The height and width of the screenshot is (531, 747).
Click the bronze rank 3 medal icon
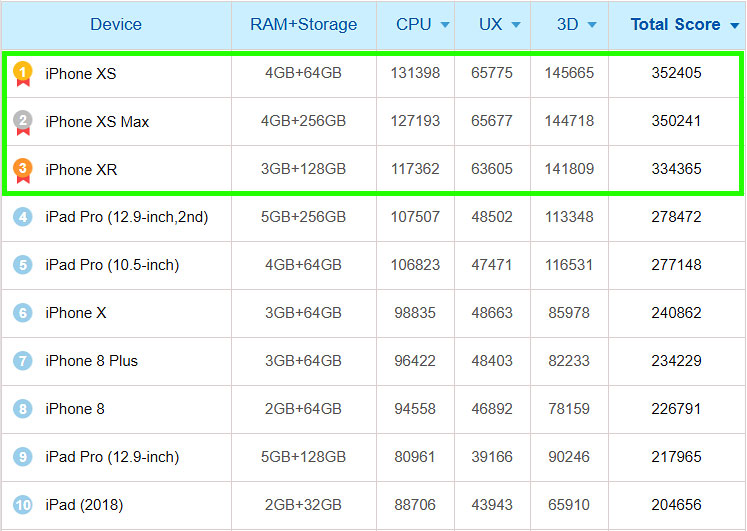[x=22, y=170]
